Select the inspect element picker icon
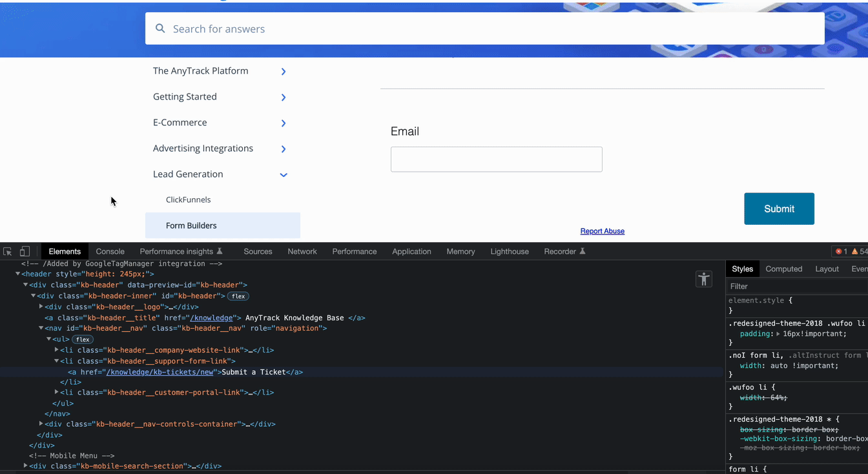 (8, 251)
